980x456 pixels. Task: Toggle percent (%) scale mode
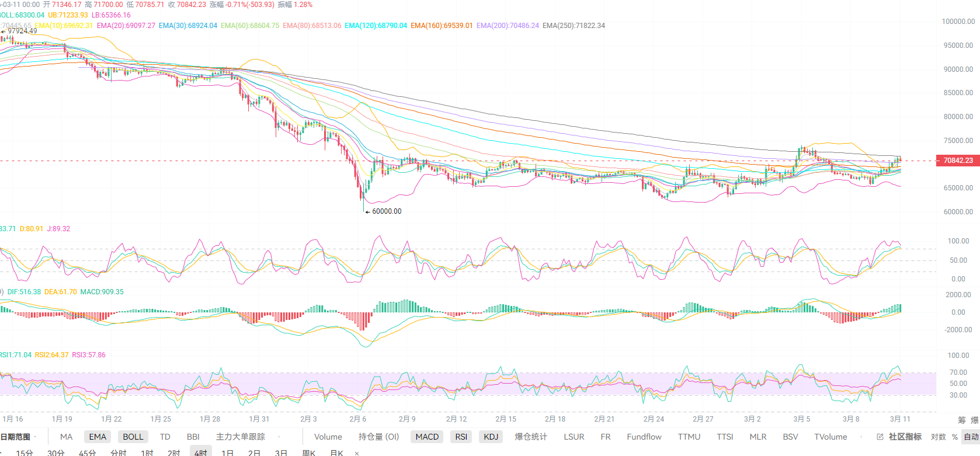(x=955, y=437)
